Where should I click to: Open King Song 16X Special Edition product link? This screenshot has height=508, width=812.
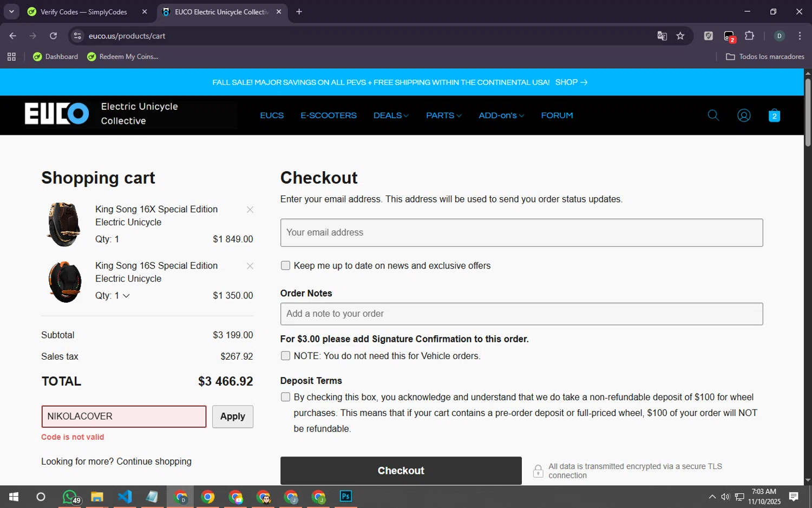(x=156, y=216)
